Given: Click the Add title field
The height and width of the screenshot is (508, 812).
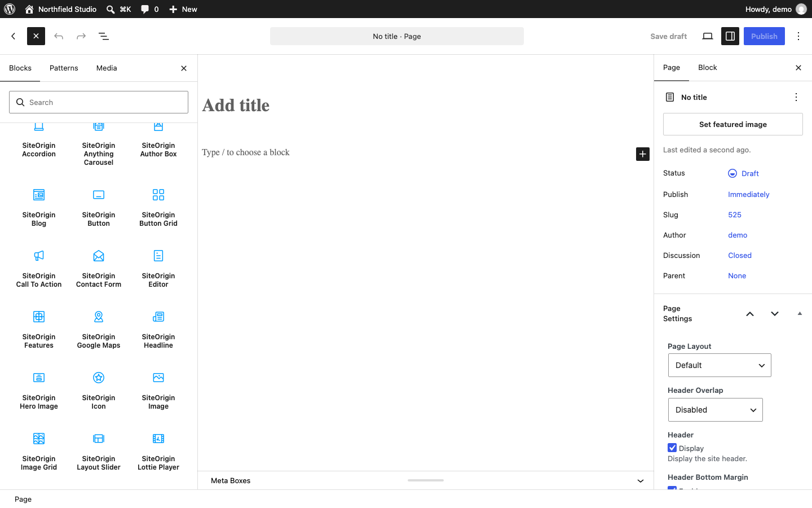Looking at the screenshot, I should point(426,106).
